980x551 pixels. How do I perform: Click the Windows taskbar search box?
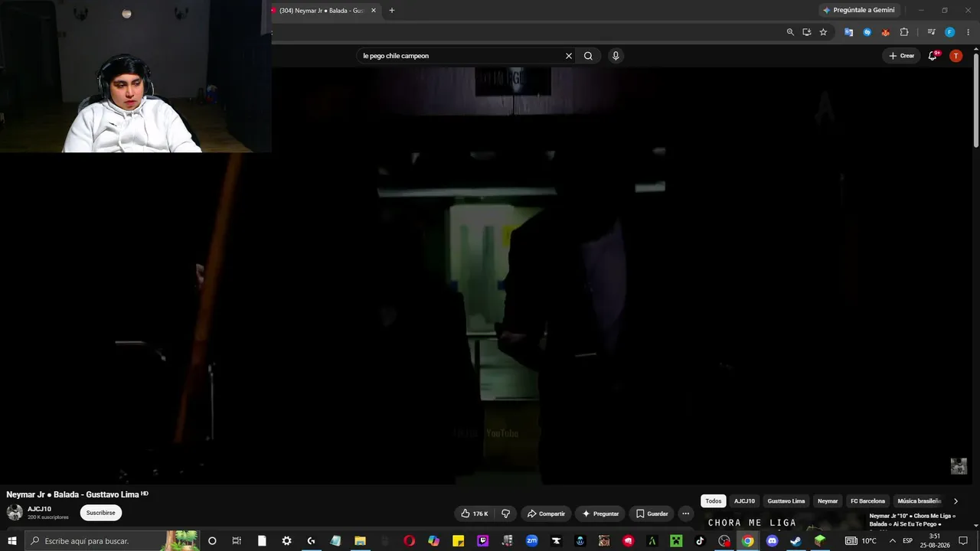click(113, 541)
